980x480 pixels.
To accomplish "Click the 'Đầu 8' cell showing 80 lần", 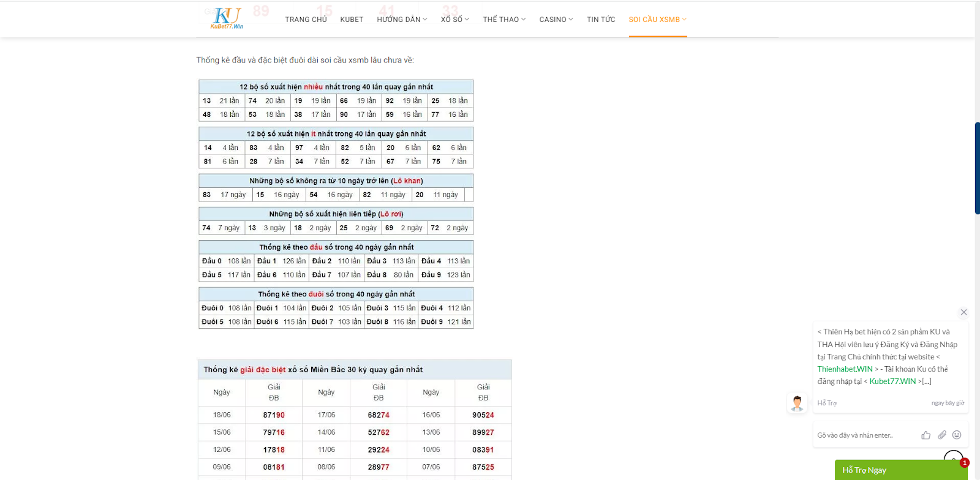I will (391, 275).
